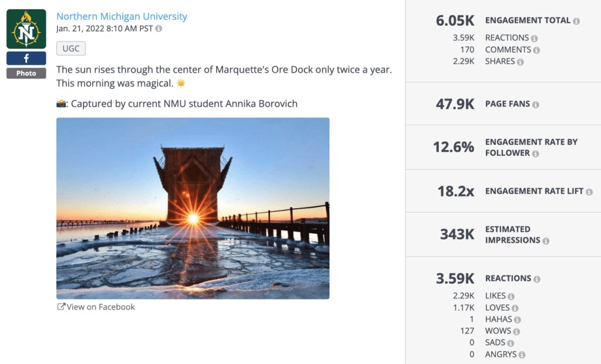Open the Ore Dock sunrise photo
This screenshot has height=364, width=601.
193,208
